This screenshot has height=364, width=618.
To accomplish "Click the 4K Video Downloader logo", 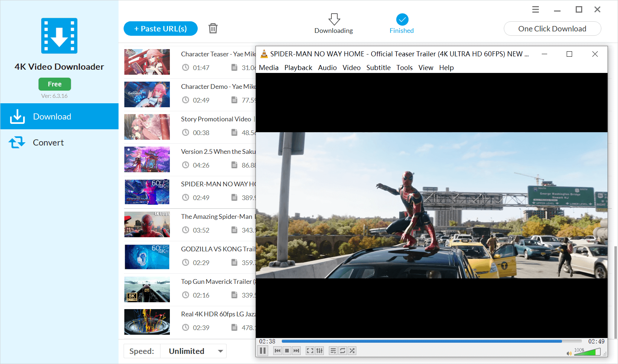I will click(59, 36).
